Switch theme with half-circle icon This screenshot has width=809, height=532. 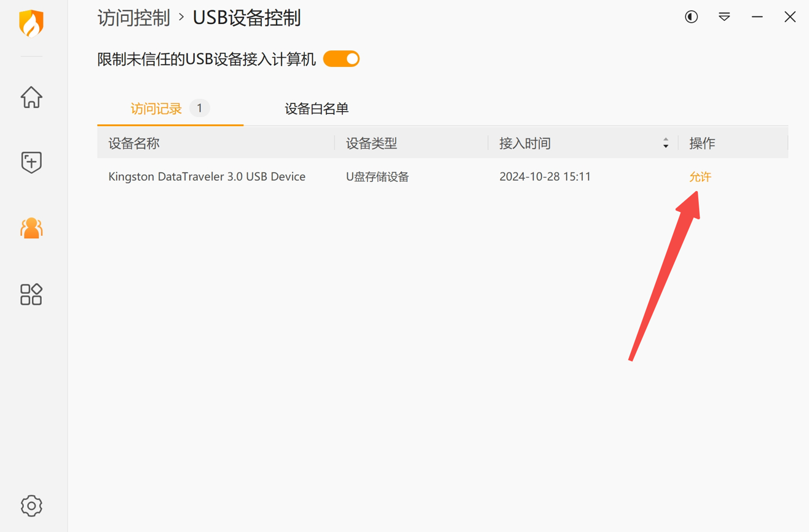point(692,17)
